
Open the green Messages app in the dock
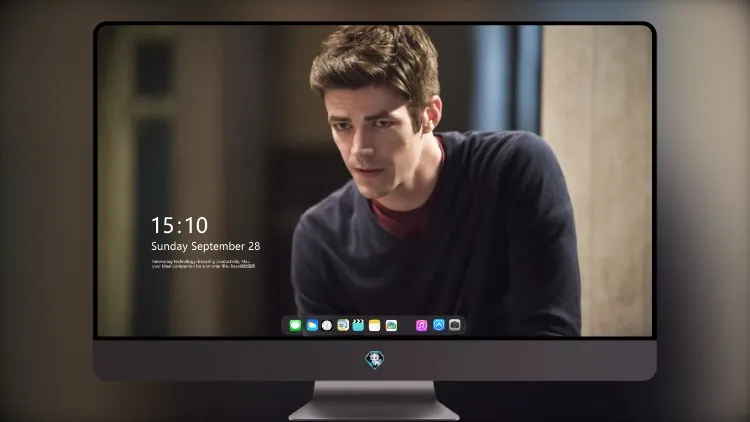tap(295, 325)
